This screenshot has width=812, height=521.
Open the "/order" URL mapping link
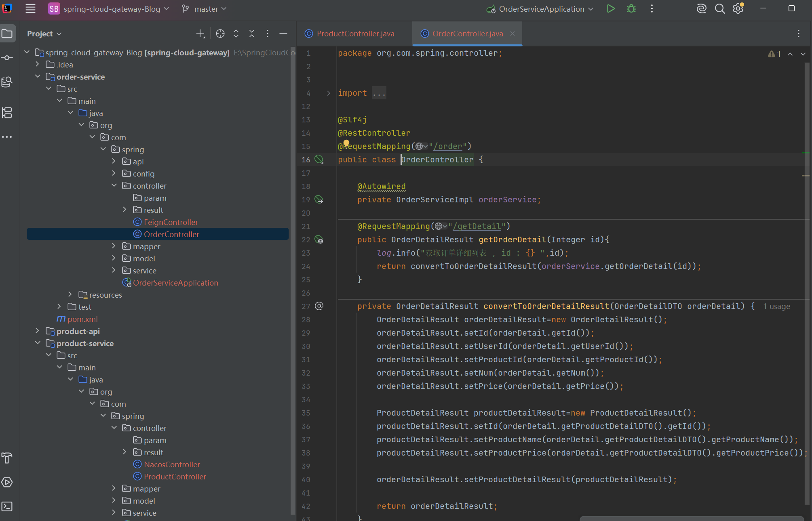[x=447, y=147]
